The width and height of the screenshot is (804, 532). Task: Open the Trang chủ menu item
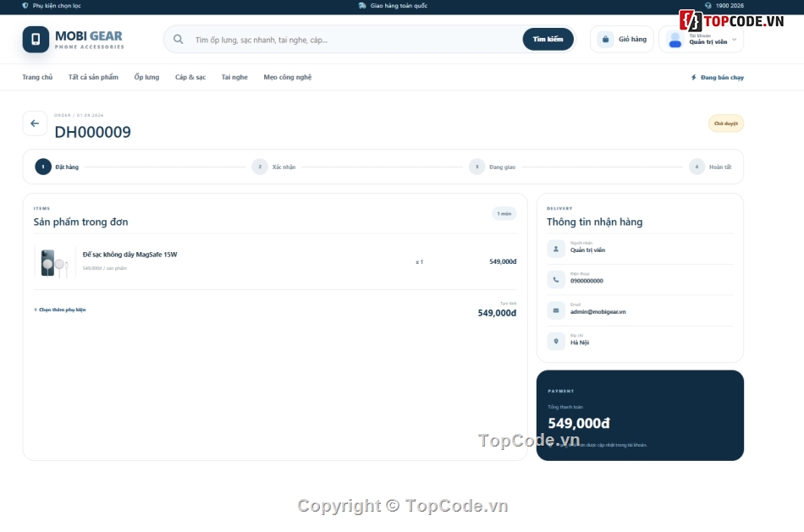tap(37, 78)
